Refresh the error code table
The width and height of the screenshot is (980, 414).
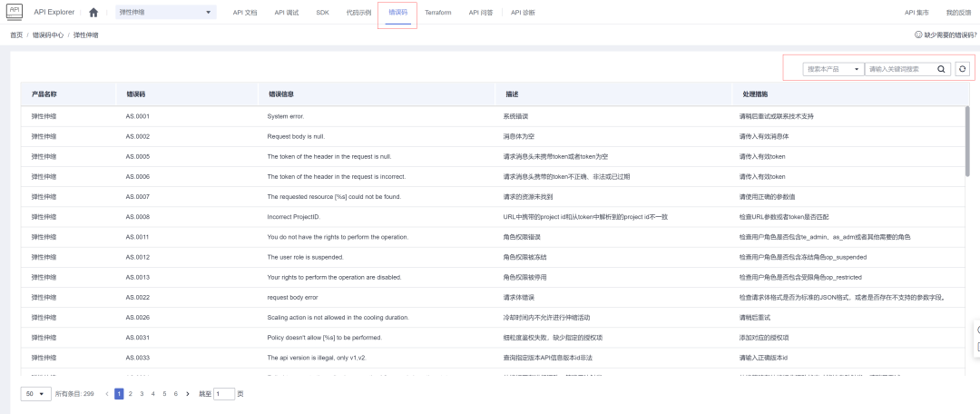(963, 69)
